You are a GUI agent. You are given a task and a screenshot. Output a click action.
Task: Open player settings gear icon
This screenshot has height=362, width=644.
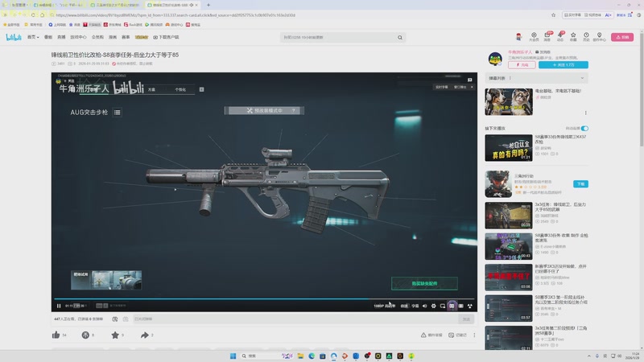pos(434,306)
